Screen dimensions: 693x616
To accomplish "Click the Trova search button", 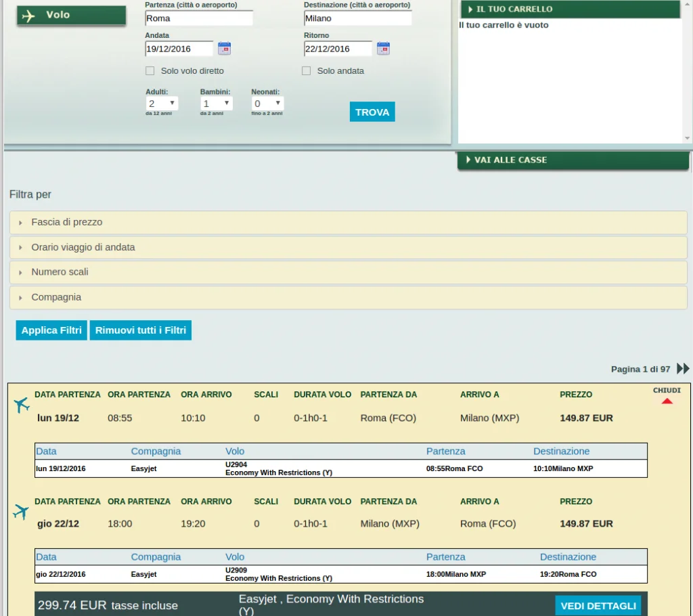I will [372, 112].
